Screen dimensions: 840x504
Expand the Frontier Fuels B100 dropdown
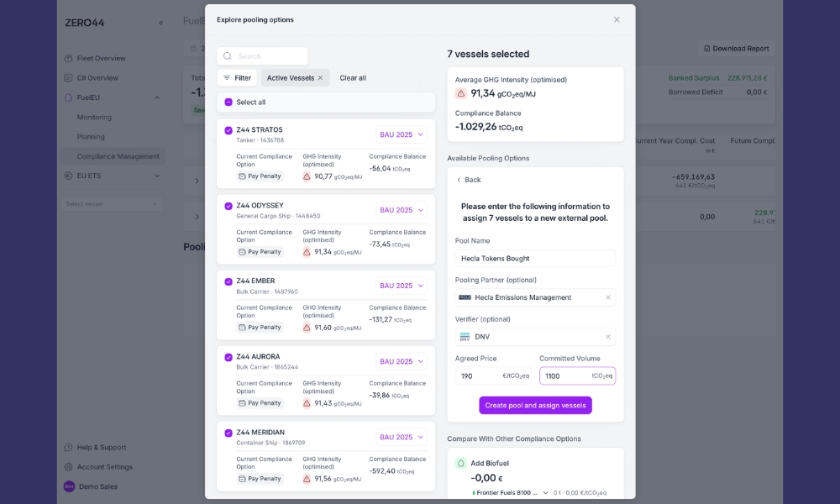pos(545,493)
